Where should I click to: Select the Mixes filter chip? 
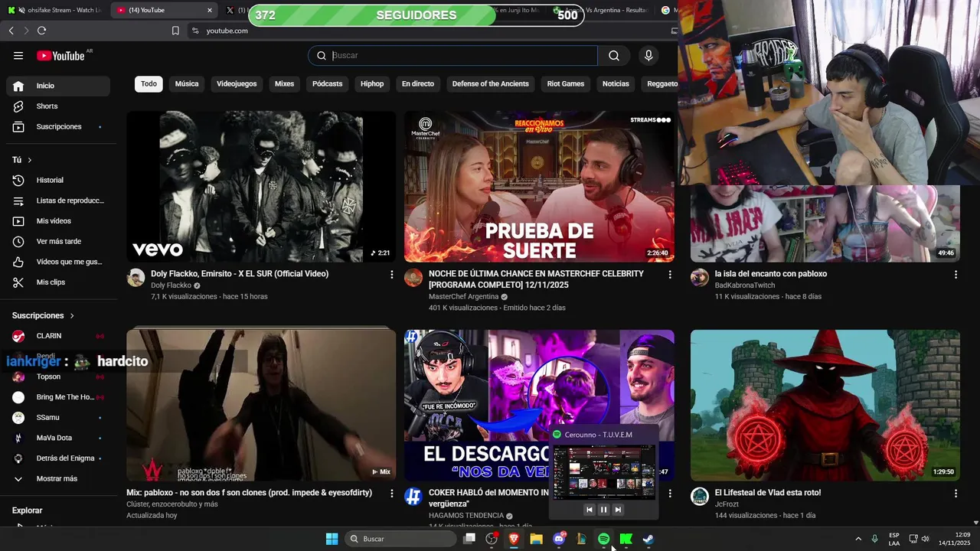click(x=284, y=84)
